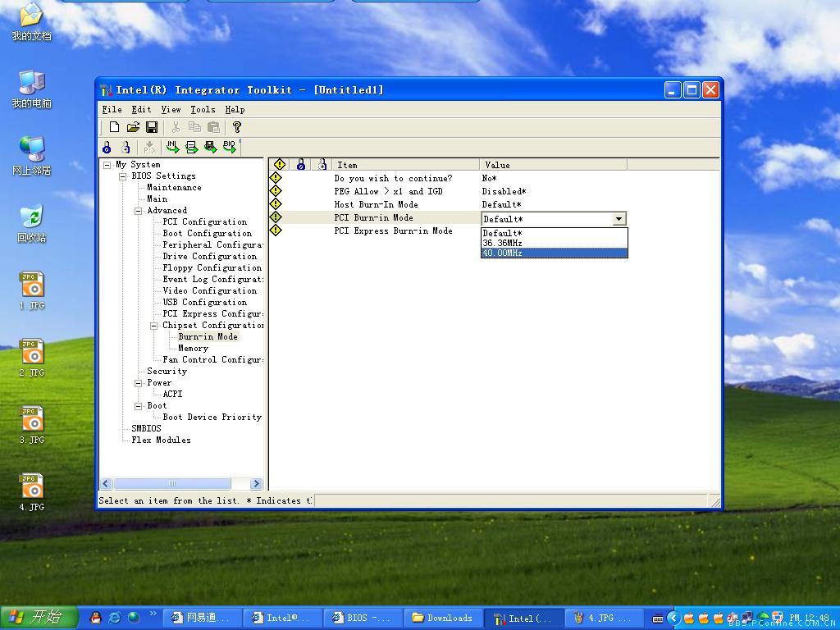Open the View menu
840x630 pixels.
[x=171, y=109]
